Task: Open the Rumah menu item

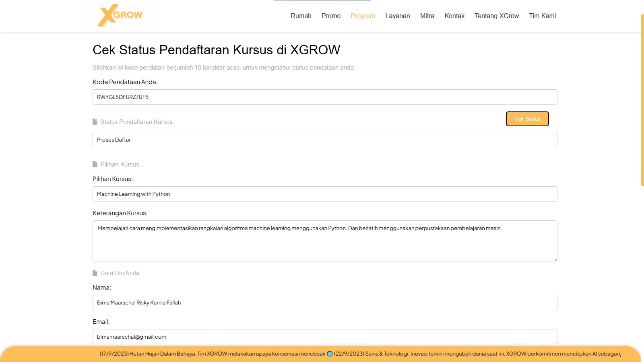Action: 301,16
